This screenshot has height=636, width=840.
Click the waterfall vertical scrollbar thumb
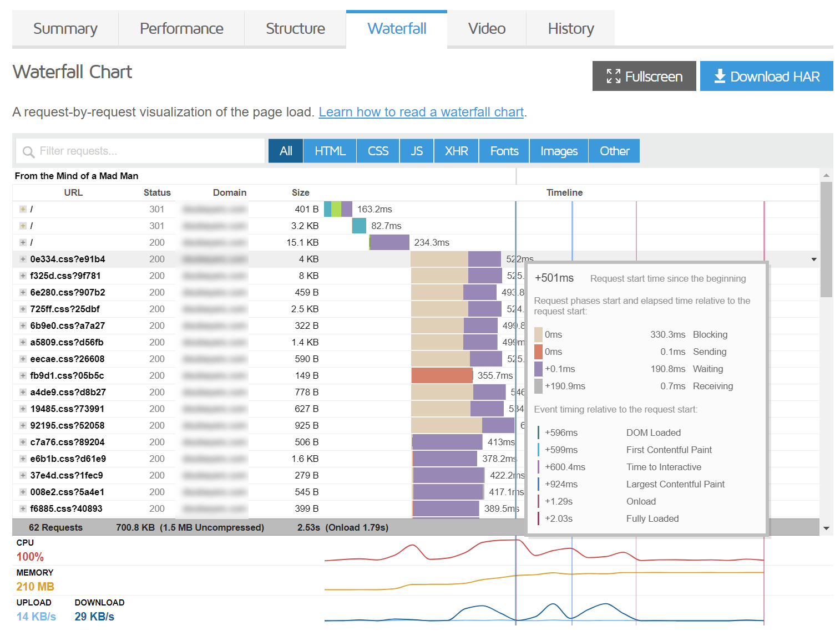tap(826, 238)
